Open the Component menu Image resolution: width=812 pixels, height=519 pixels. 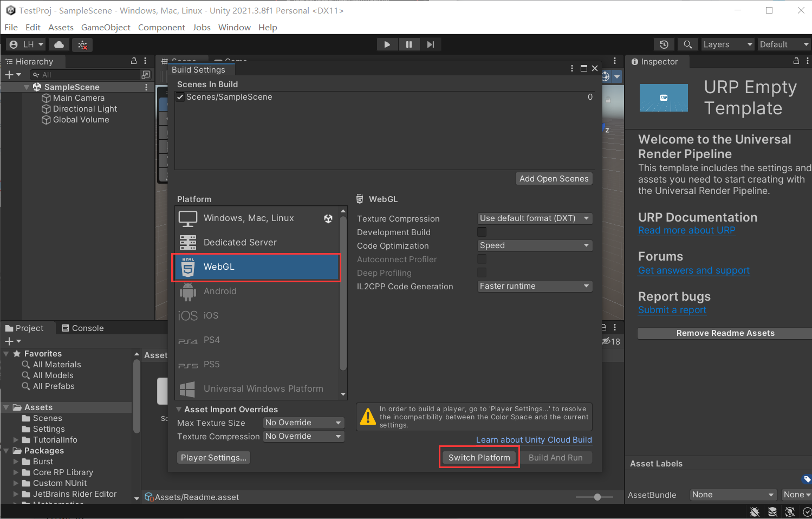[161, 27]
